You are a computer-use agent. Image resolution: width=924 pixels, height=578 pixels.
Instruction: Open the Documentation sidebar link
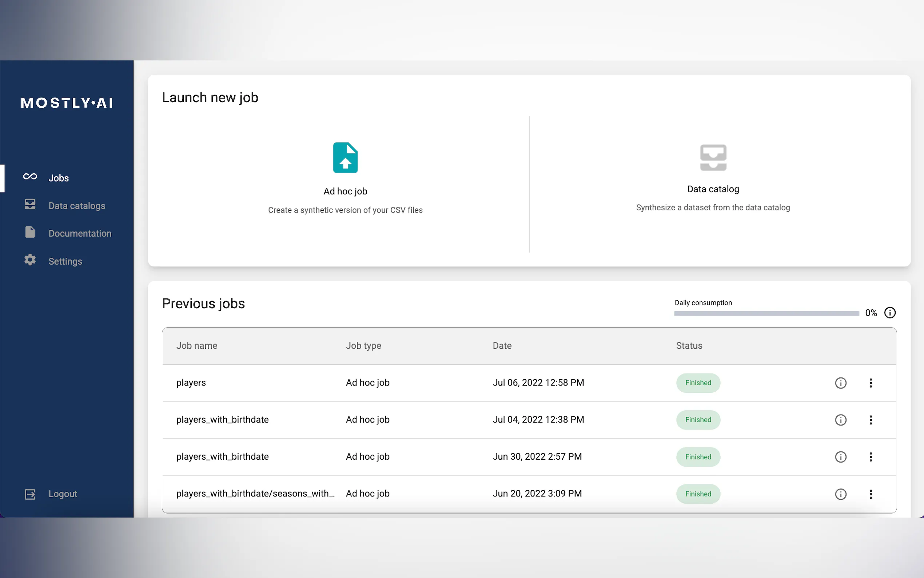tap(79, 234)
